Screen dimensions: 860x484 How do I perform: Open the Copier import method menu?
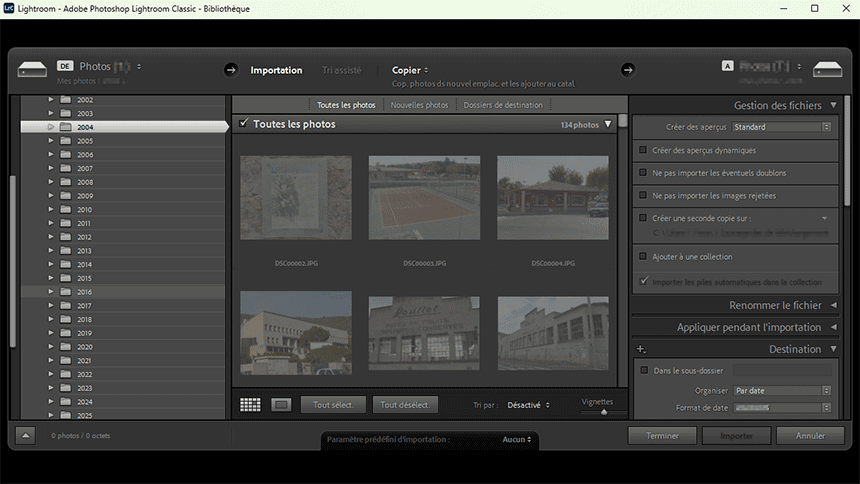pyautogui.click(x=410, y=70)
